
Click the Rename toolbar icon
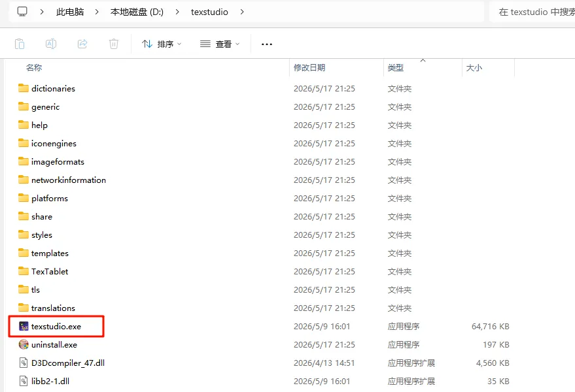51,44
